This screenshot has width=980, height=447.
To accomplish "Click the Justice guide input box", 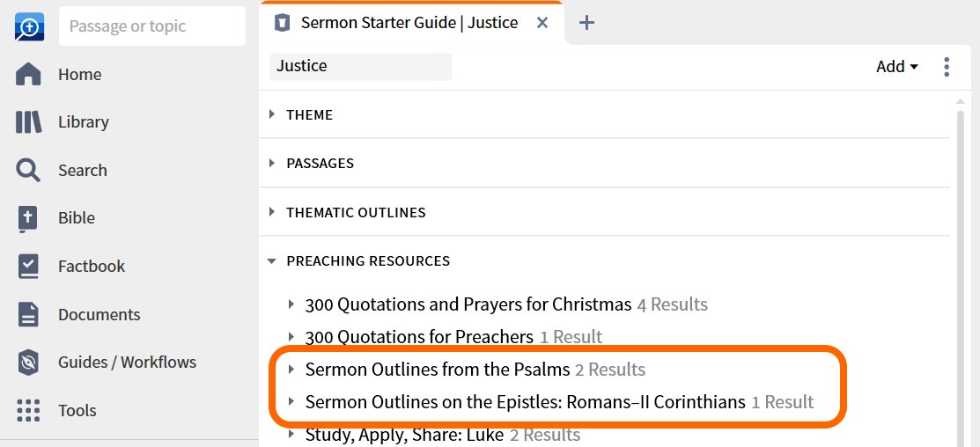I will tap(361, 66).
